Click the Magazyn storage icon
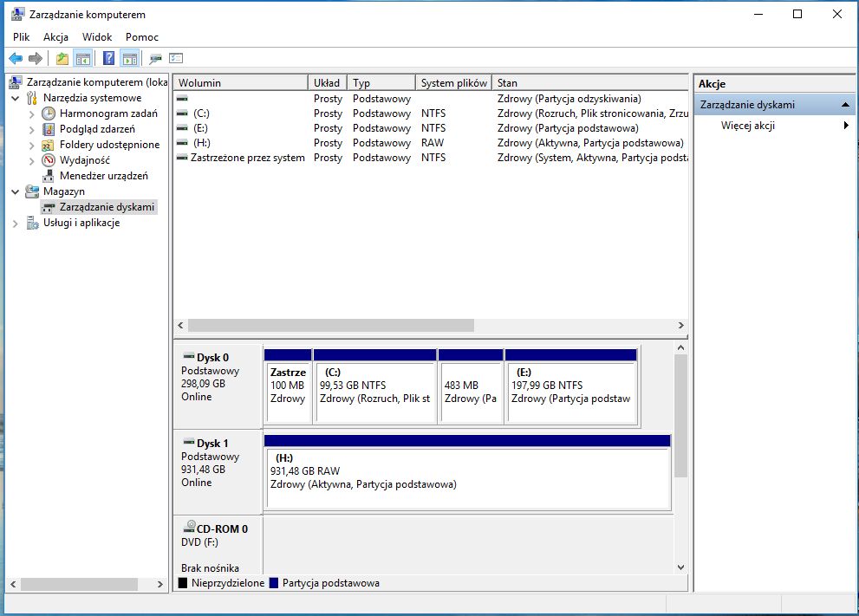The width and height of the screenshot is (859, 616). coord(32,191)
